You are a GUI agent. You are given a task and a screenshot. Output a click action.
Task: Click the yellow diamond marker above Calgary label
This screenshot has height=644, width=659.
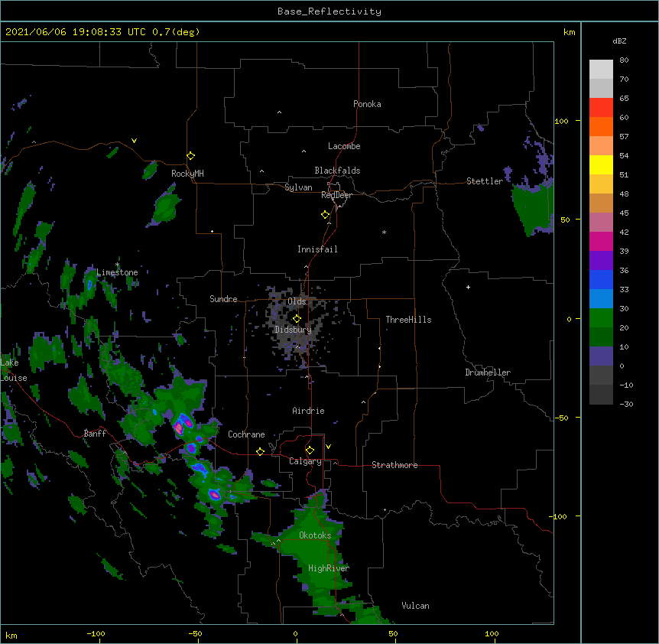click(310, 450)
